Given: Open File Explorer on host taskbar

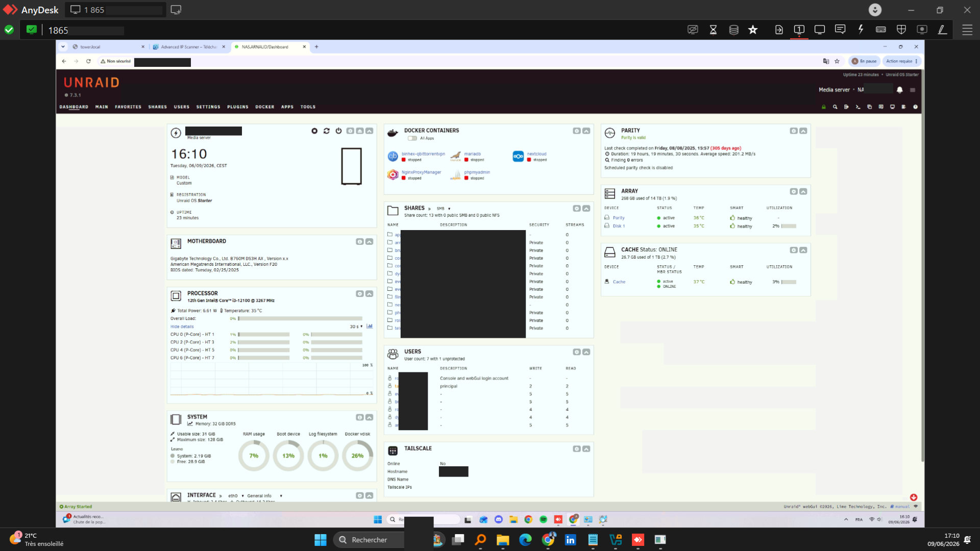Looking at the screenshot, I should click(x=503, y=540).
